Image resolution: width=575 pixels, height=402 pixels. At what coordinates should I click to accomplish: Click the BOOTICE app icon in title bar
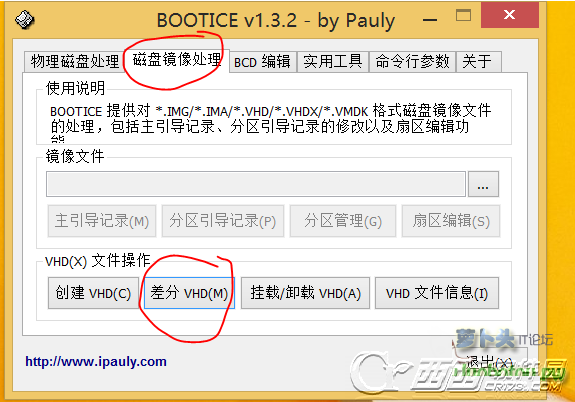(x=25, y=19)
